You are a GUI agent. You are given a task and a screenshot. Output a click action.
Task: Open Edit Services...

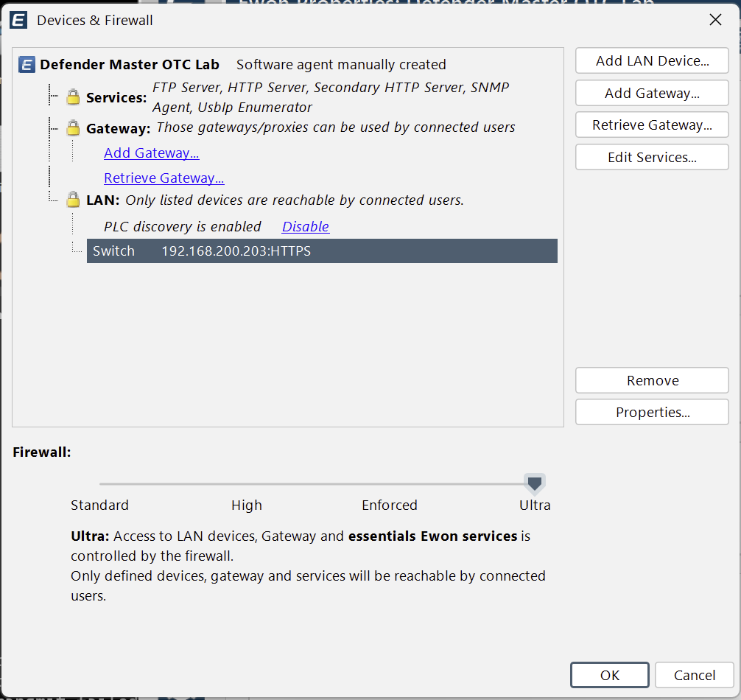[652, 157]
